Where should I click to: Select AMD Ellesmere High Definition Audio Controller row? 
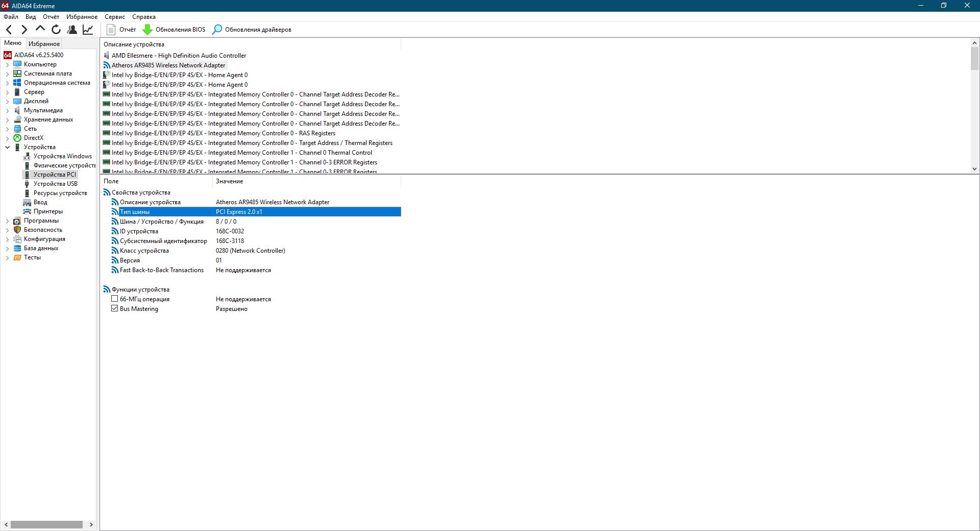[x=179, y=56]
